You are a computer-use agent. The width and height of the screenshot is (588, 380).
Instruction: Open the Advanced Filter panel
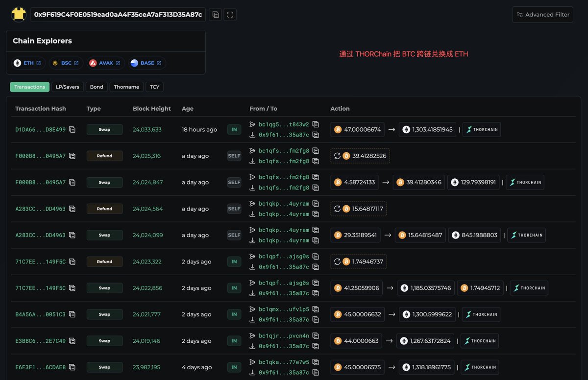point(543,15)
